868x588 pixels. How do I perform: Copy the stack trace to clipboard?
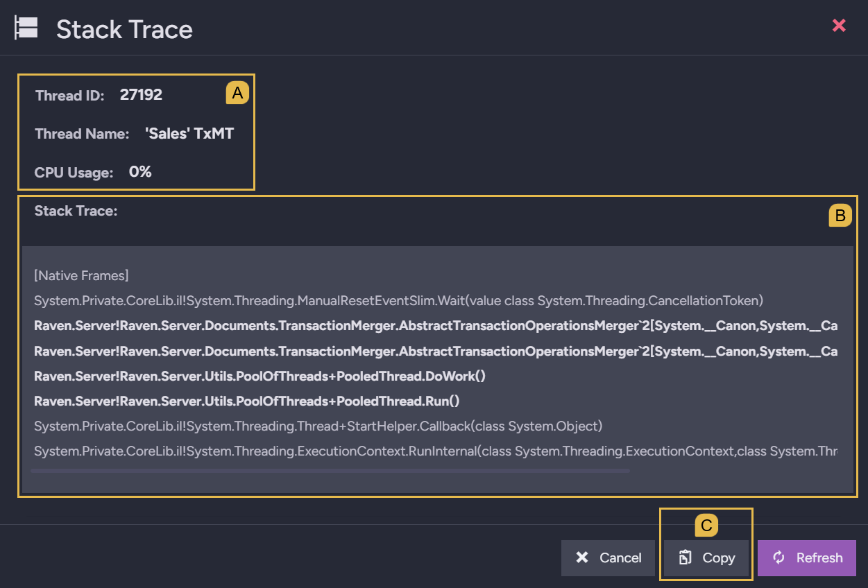706,558
